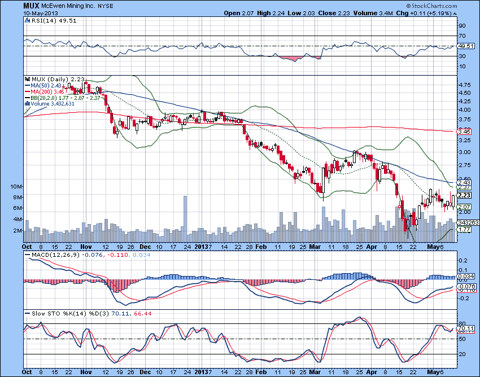
Task: Click the RSI(14) 49.51 panel label
Action: pos(54,21)
